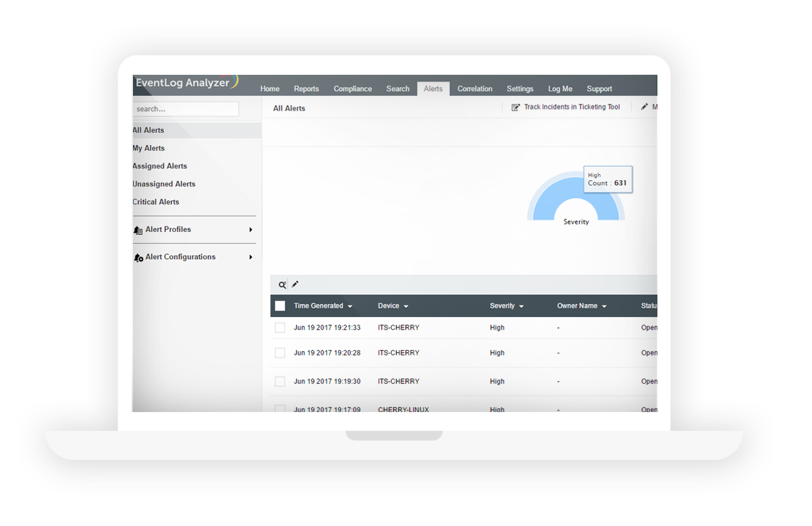The image size is (812, 526).
Task: Open the Severity column dropdown arrow
Action: 521,307
